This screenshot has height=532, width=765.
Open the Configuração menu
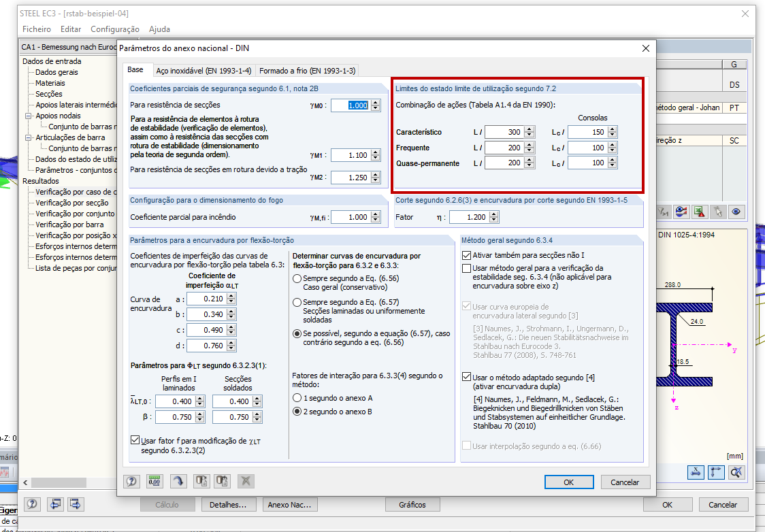coord(114,29)
